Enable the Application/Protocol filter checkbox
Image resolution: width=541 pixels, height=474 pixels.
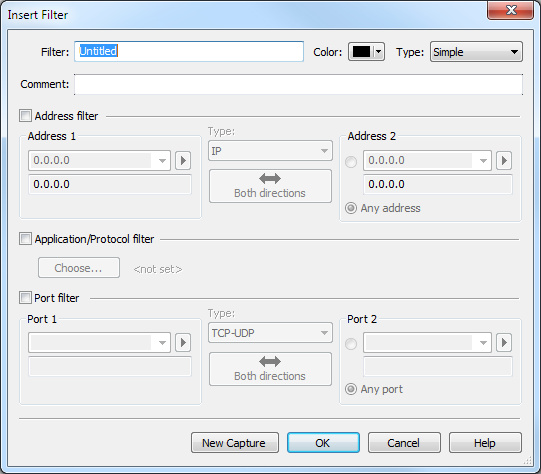pos(25,239)
